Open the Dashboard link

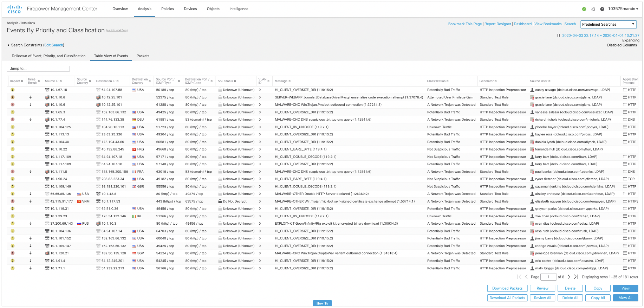(x=523, y=24)
